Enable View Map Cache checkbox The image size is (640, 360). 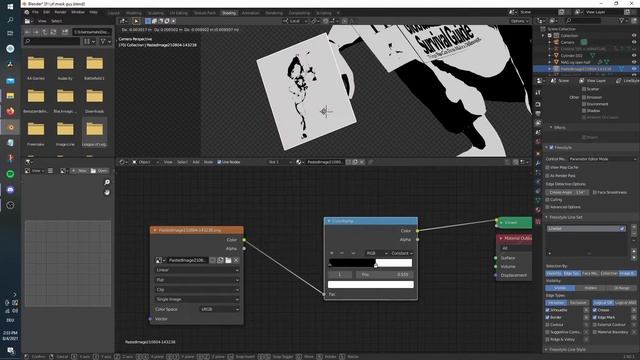click(x=548, y=167)
